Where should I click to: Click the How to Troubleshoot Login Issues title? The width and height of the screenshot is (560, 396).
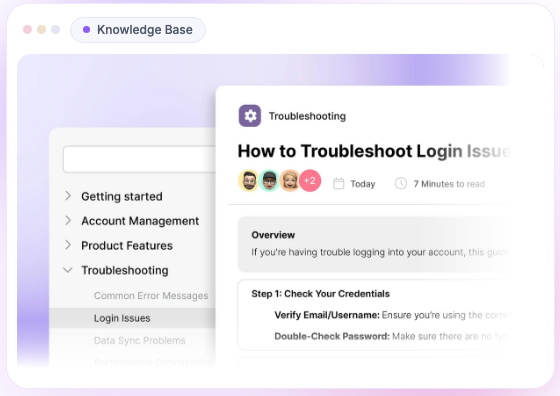click(374, 151)
